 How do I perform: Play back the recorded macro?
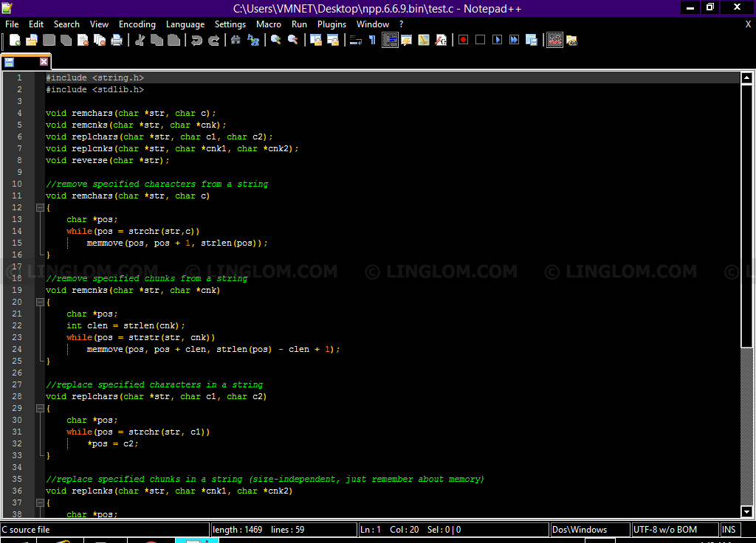(497, 41)
